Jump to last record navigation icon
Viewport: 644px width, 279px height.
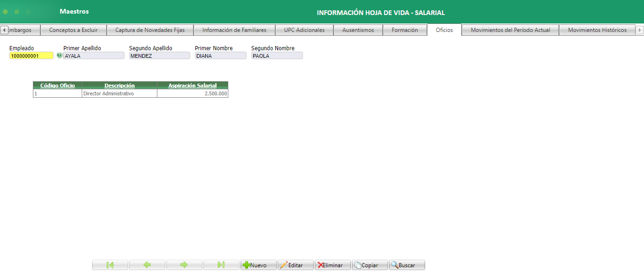click(x=221, y=264)
